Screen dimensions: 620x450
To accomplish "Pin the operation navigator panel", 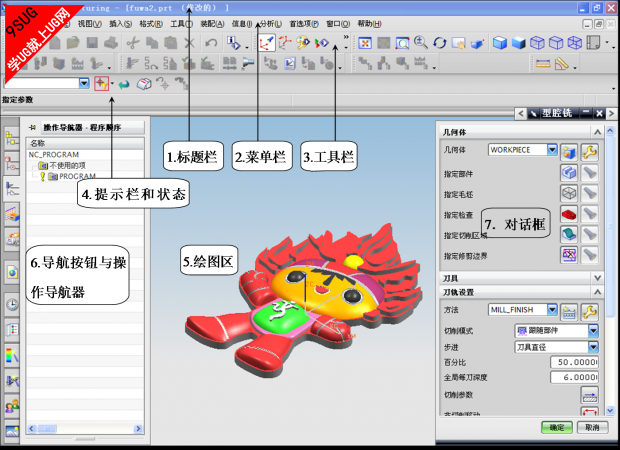I will coord(32,127).
